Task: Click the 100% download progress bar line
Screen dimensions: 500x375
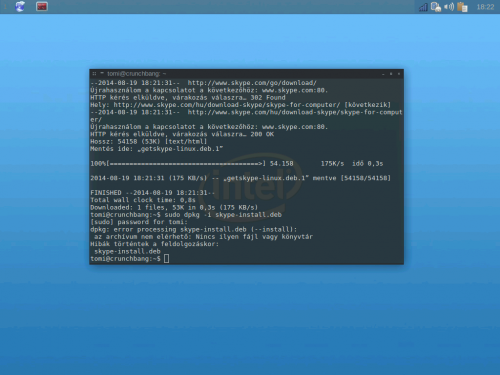Action: coord(237,163)
